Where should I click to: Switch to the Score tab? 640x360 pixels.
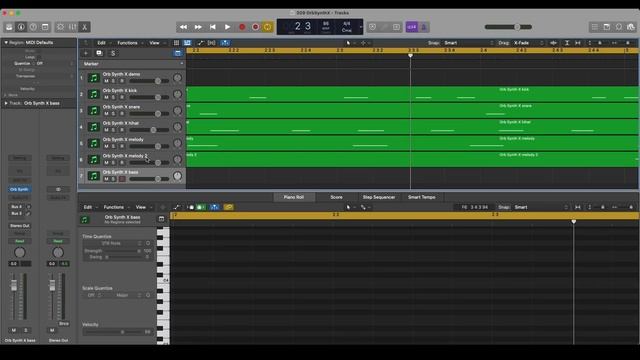point(336,197)
